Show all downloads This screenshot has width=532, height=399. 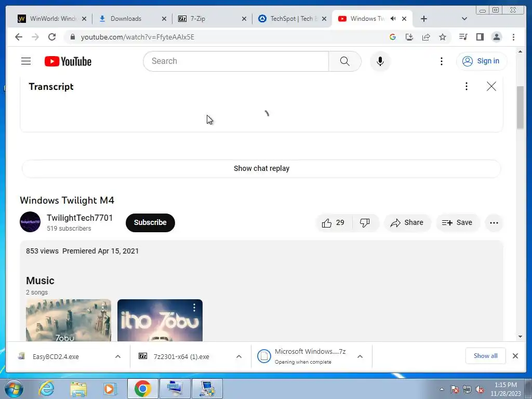486,356
